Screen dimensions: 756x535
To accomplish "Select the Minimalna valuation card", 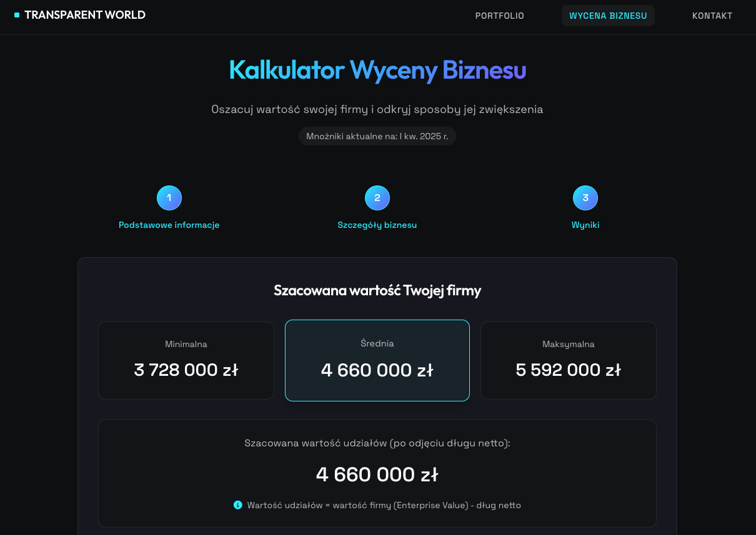I will [186, 360].
